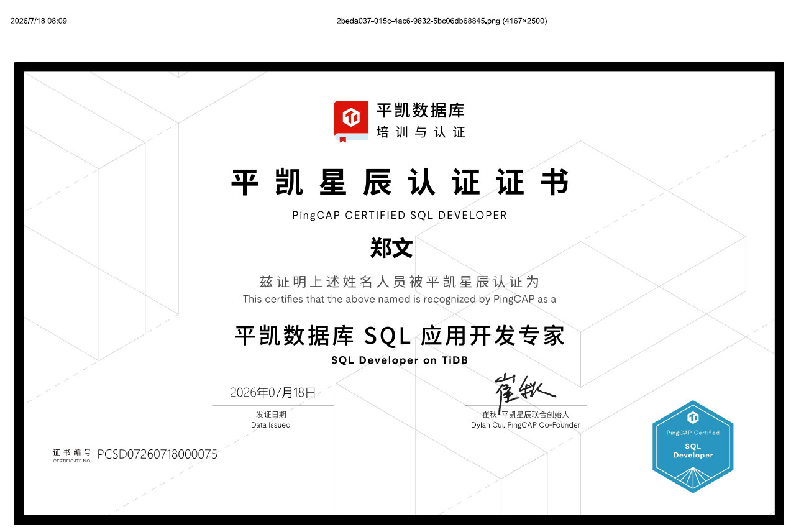Click the 'CERTIFICATE NO.' small label
The height and width of the screenshot is (532, 791).
(72, 461)
